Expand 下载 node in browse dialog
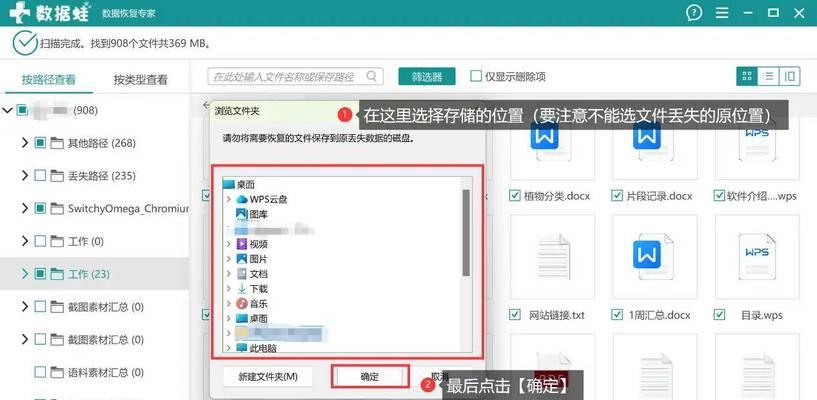Image resolution: width=817 pixels, height=400 pixels. tap(229, 289)
